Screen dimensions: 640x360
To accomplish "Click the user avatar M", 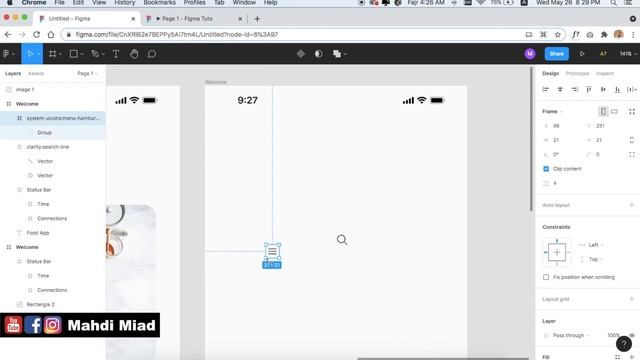I will (530, 54).
